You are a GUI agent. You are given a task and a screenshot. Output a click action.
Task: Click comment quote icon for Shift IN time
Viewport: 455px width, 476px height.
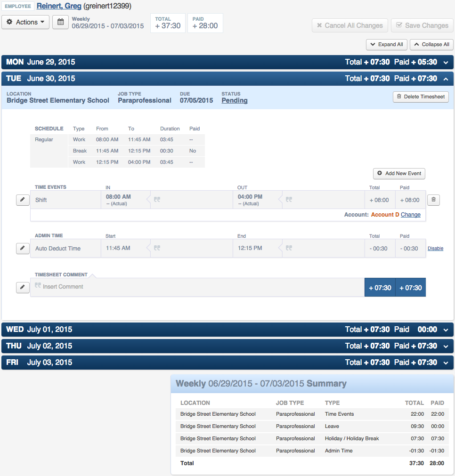(x=157, y=200)
